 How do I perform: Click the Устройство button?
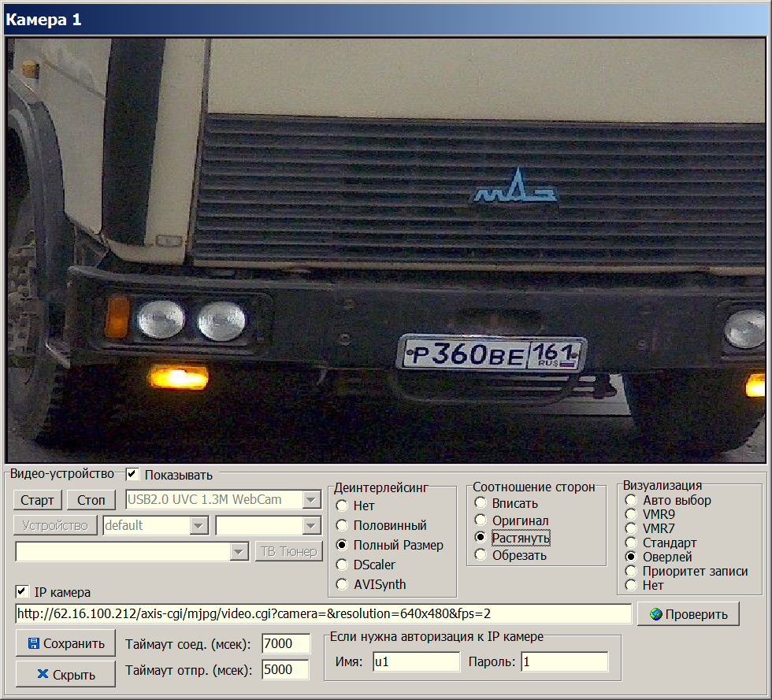[55, 525]
